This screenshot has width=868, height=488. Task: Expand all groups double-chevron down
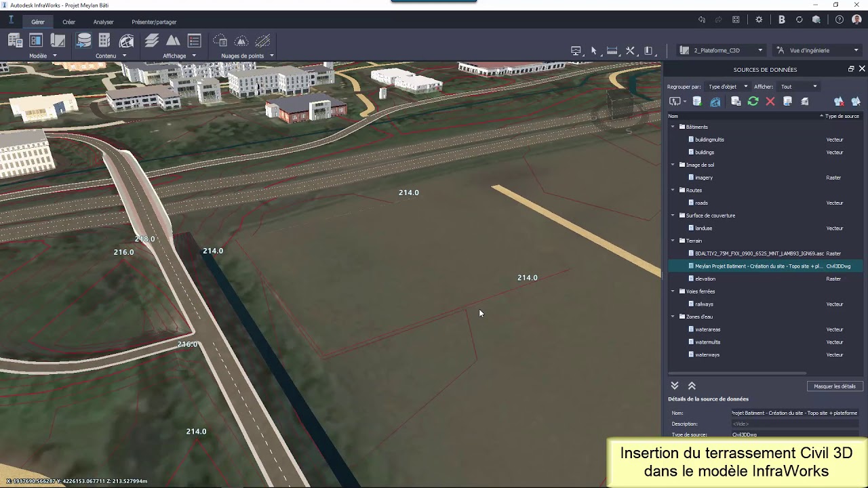pyautogui.click(x=675, y=386)
